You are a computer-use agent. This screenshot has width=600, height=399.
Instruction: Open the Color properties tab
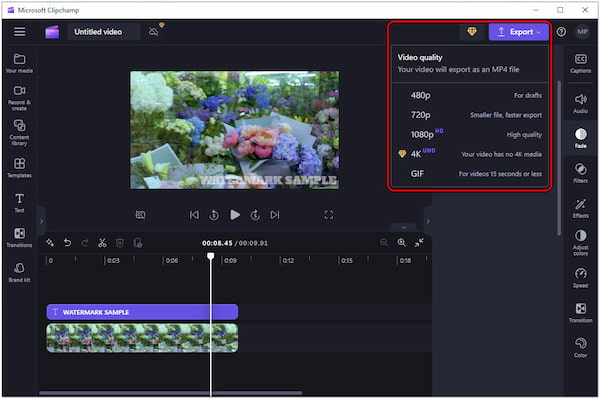click(x=580, y=347)
